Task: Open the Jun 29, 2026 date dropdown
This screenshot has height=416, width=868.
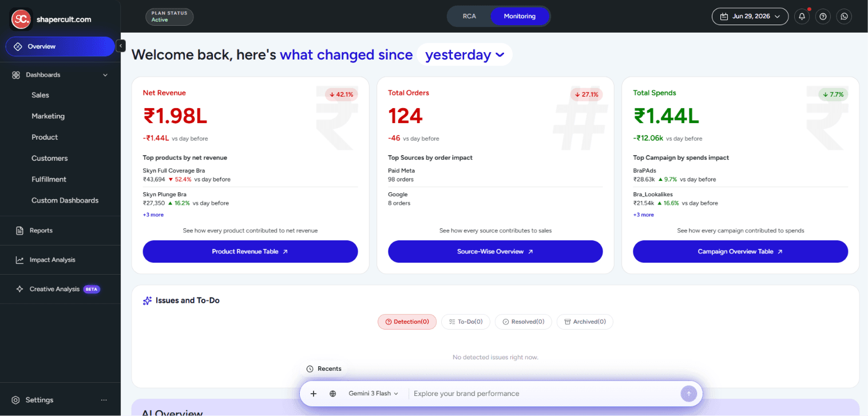Action: (750, 17)
